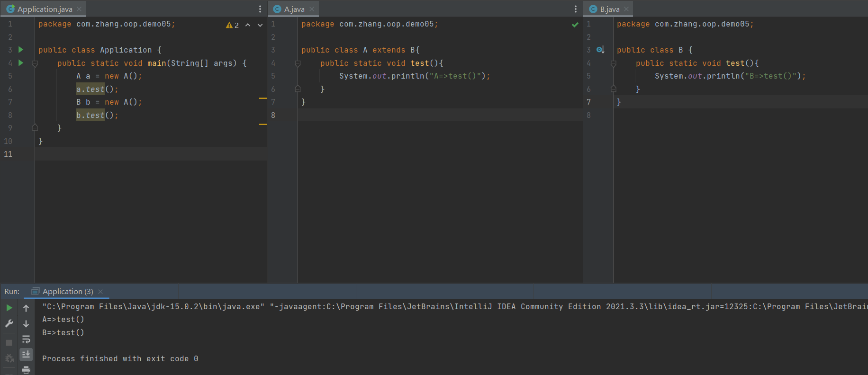The image size is (868, 375).
Task: Click 'Process finished with exit code 0' message
Action: click(x=120, y=359)
